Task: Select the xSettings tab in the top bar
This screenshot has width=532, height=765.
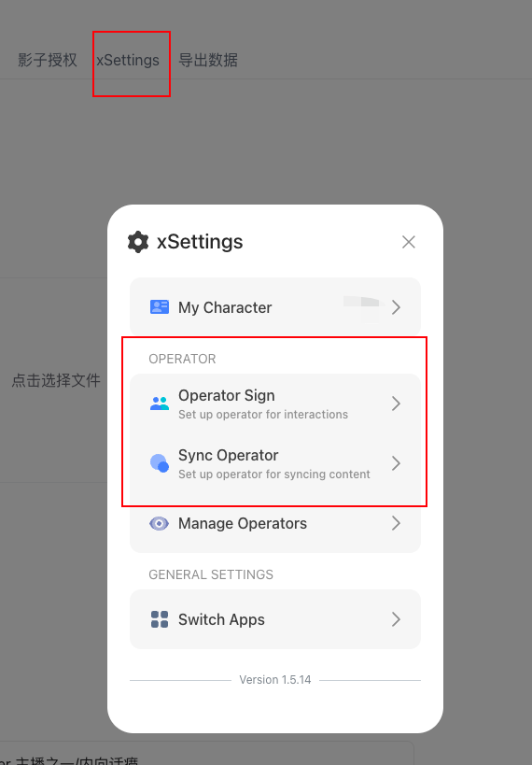Action: pos(128,60)
